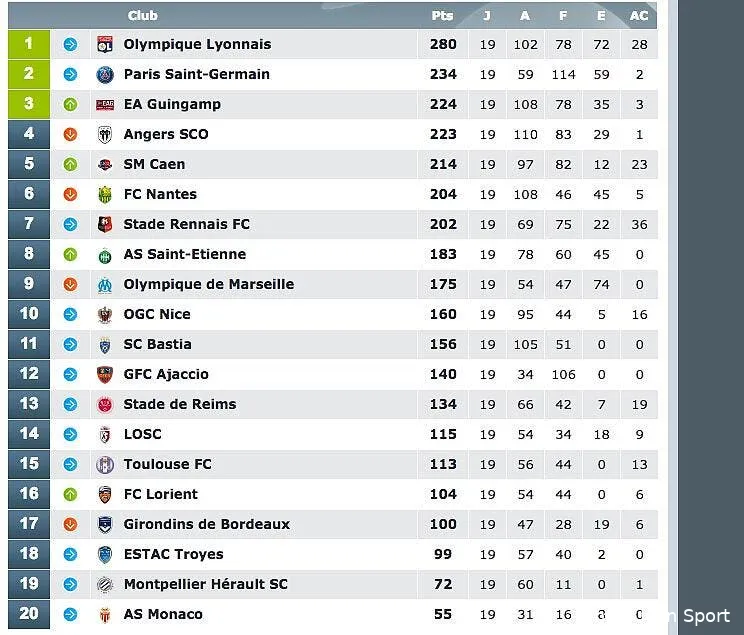This screenshot has height=635, width=744.
Task: Click the Paris Saint-Germain crest icon
Action: (104, 74)
